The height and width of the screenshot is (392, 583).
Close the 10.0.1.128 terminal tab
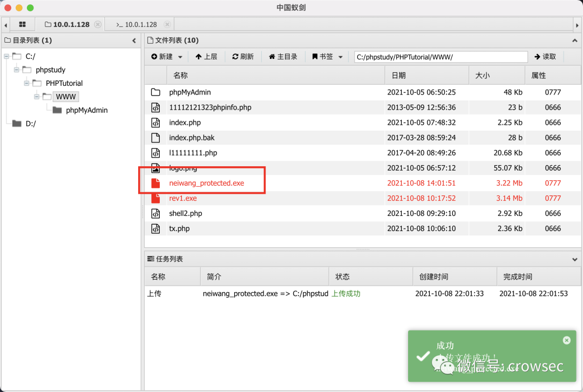click(167, 24)
